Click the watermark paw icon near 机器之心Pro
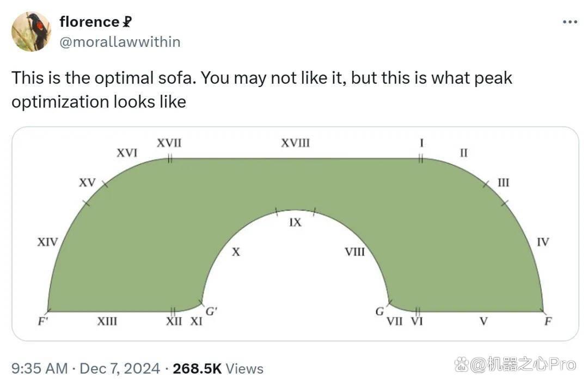This screenshot has height=385, width=588. pos(461,364)
